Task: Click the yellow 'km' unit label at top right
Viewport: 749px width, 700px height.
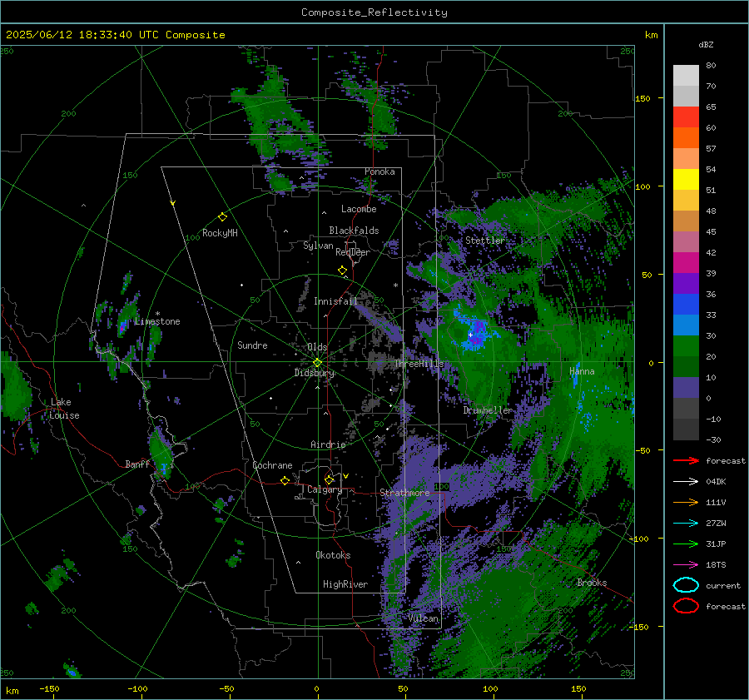Action: tap(651, 35)
